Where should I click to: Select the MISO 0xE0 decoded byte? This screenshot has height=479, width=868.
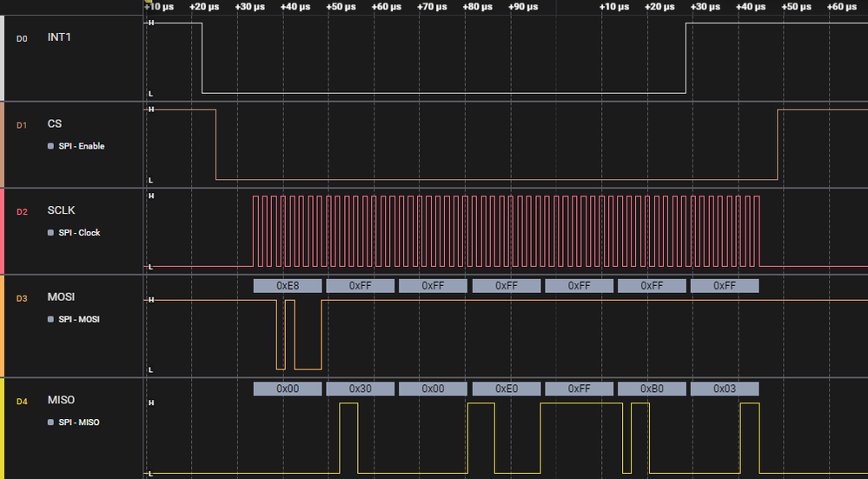(507, 389)
